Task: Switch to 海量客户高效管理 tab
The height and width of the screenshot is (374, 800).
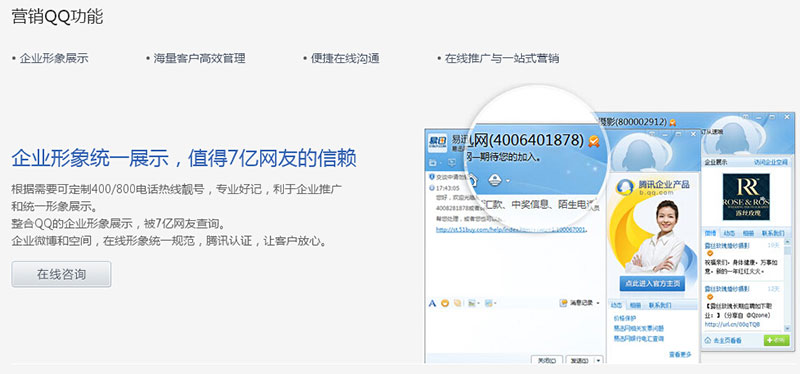Action: point(199,58)
